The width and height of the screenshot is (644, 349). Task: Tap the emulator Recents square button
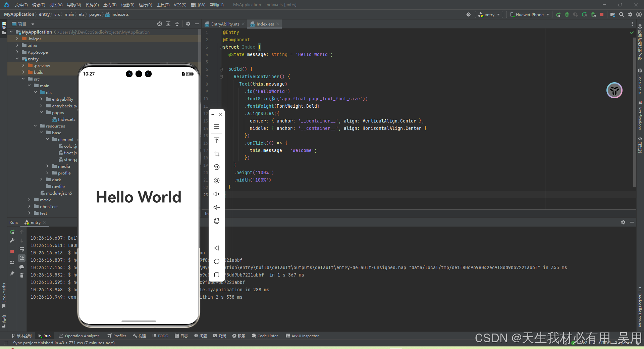click(217, 275)
